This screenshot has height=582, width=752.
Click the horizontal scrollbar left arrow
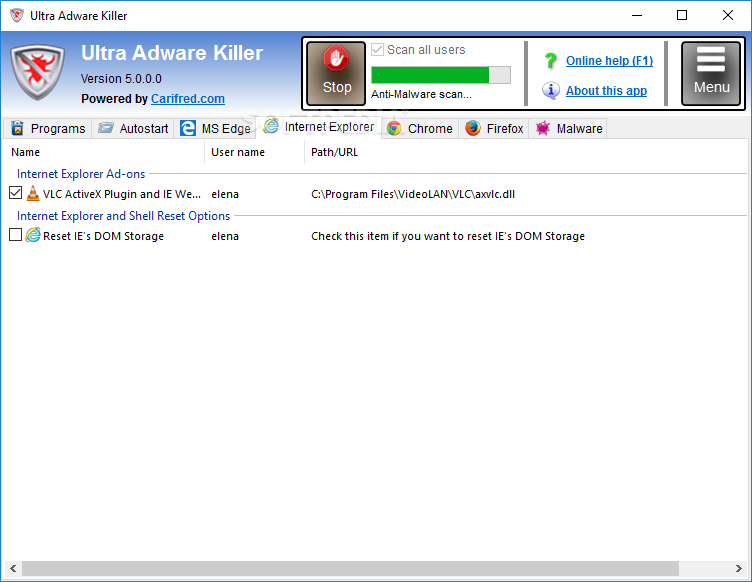click(13, 569)
